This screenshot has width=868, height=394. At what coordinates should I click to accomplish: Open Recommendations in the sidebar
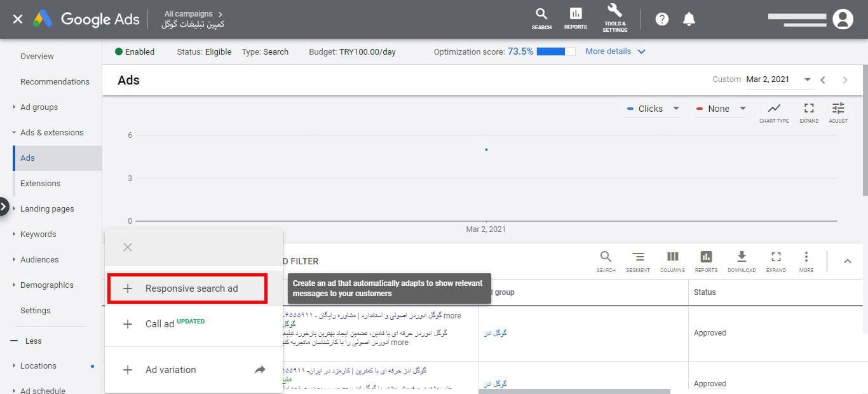pyautogui.click(x=55, y=81)
